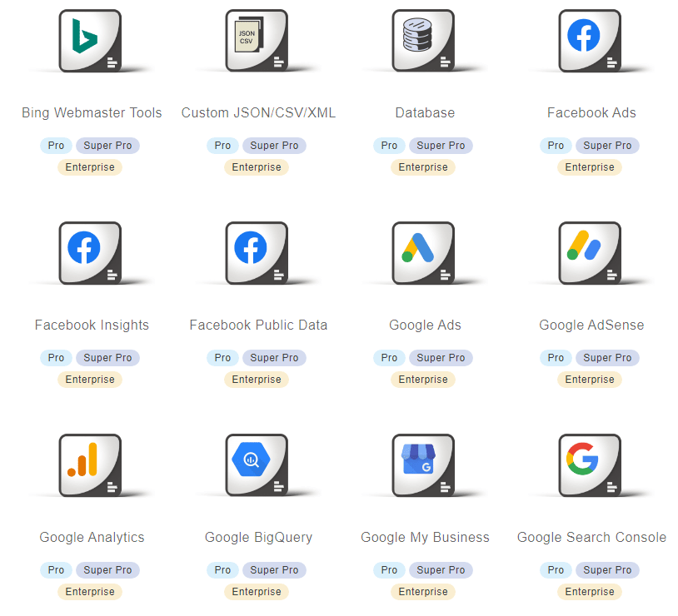
Task: Open the Google Ads connector icon
Action: click(423, 253)
